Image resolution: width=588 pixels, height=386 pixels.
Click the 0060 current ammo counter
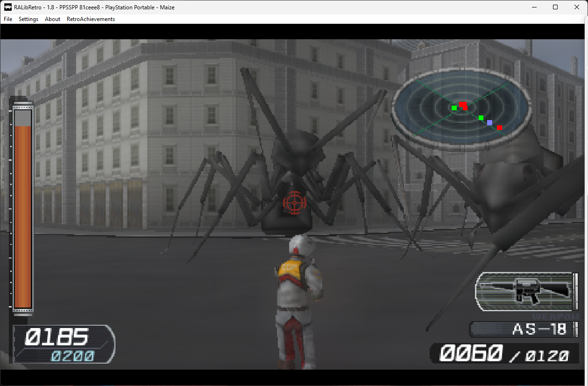[x=471, y=354]
